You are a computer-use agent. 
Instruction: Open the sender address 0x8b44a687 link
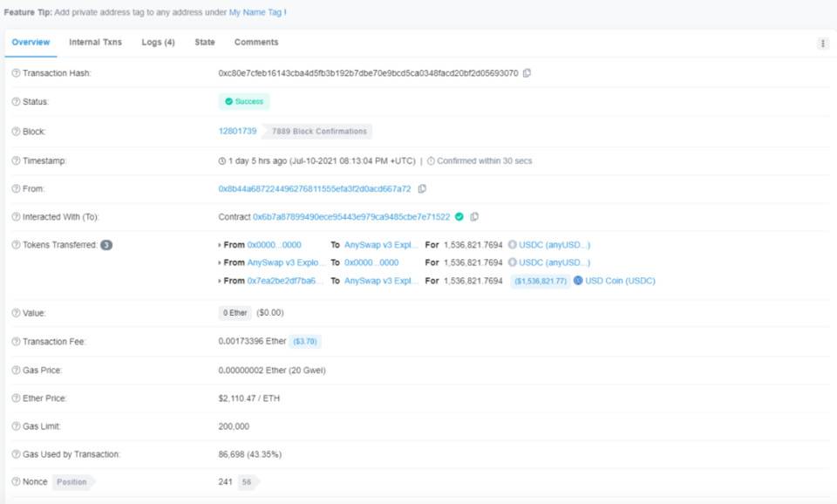click(314, 188)
